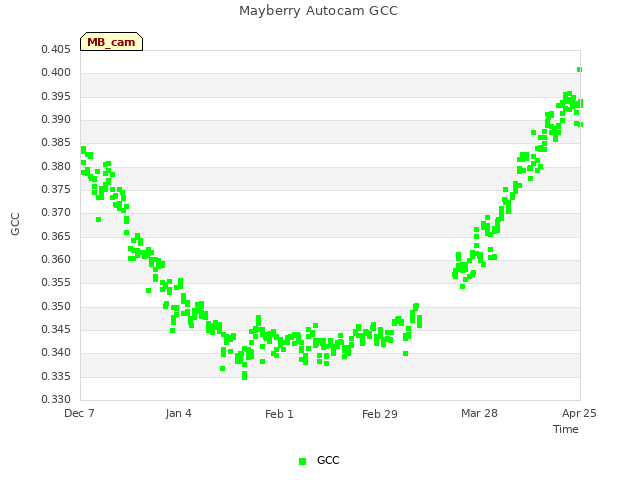Click the 0.380 y-axis value
The height and width of the screenshot is (480, 640).
point(56,167)
